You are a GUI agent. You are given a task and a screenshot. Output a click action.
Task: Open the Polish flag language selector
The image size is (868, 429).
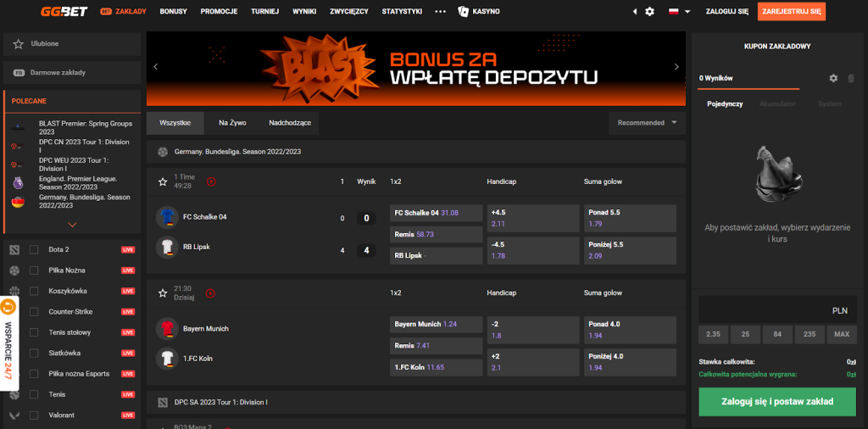[x=679, y=12]
